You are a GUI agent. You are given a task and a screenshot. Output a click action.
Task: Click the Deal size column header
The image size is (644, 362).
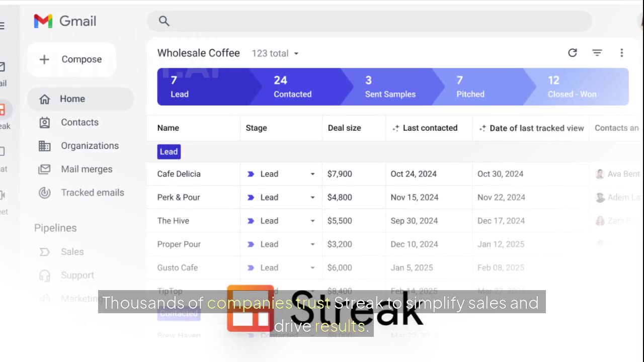click(344, 128)
